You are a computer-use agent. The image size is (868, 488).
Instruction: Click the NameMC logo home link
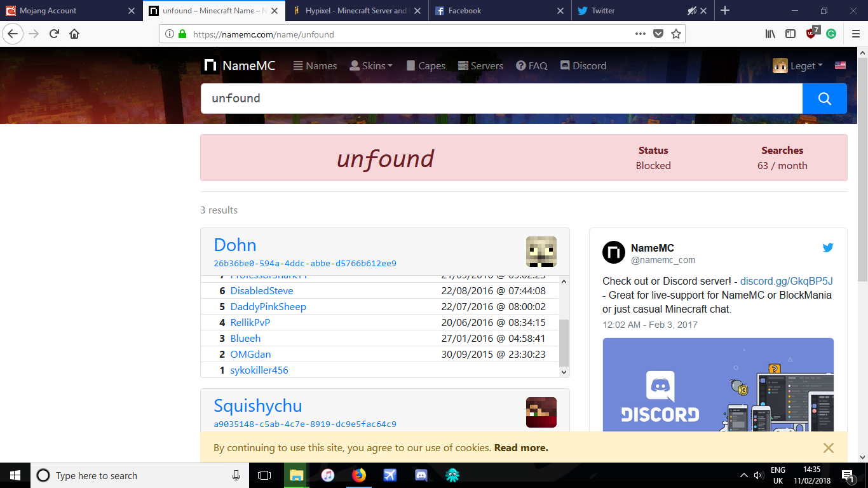tap(238, 65)
